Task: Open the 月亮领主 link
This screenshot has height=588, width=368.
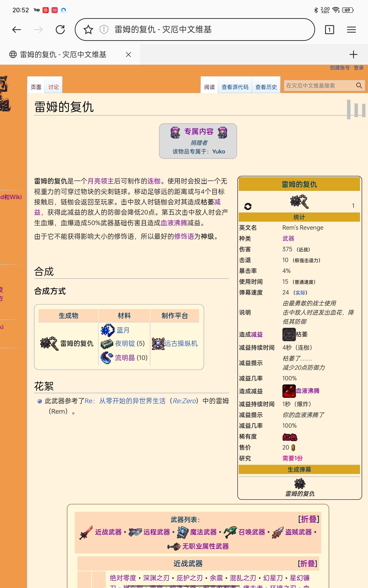Action: point(101,181)
